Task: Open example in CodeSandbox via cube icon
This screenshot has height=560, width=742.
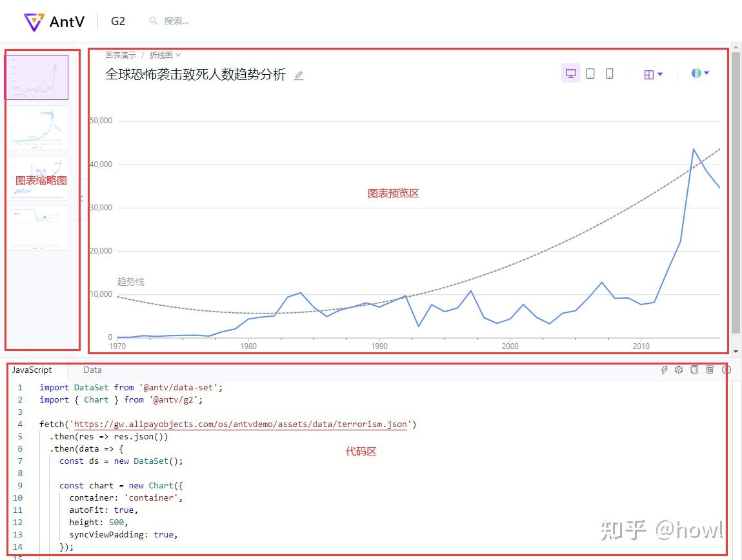Action: 679,370
